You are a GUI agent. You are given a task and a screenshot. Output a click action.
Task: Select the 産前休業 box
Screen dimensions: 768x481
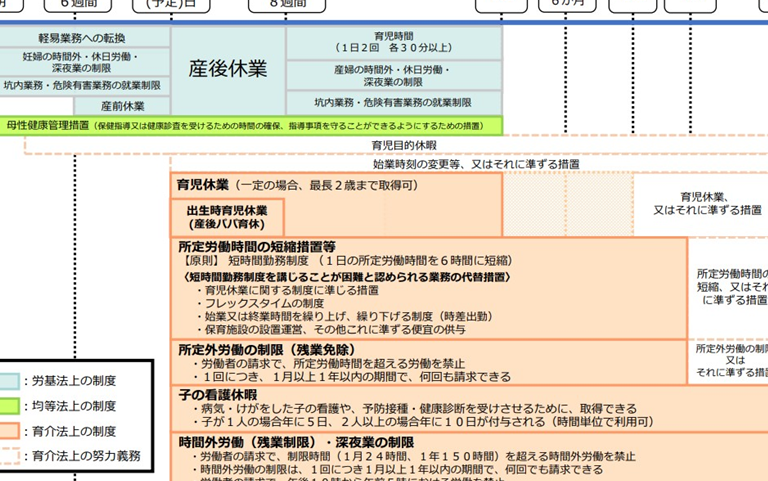coord(122,105)
